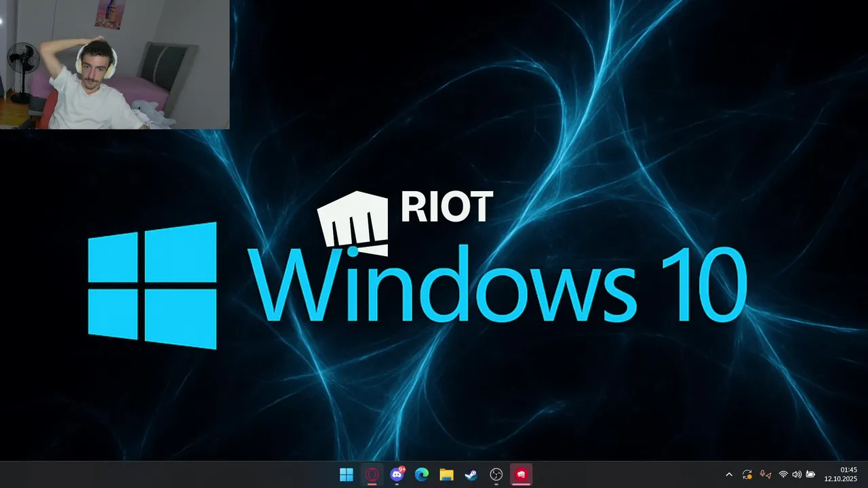Image resolution: width=868 pixels, height=488 pixels.
Task: Open Riot Client from taskbar
Action: (521, 475)
